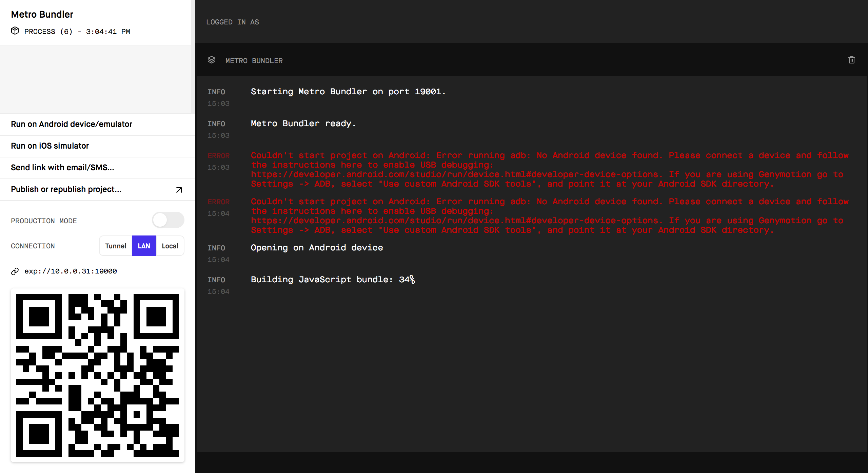Screen dimensions: 868x473
Task: Click the QR code image
Action: click(98, 375)
